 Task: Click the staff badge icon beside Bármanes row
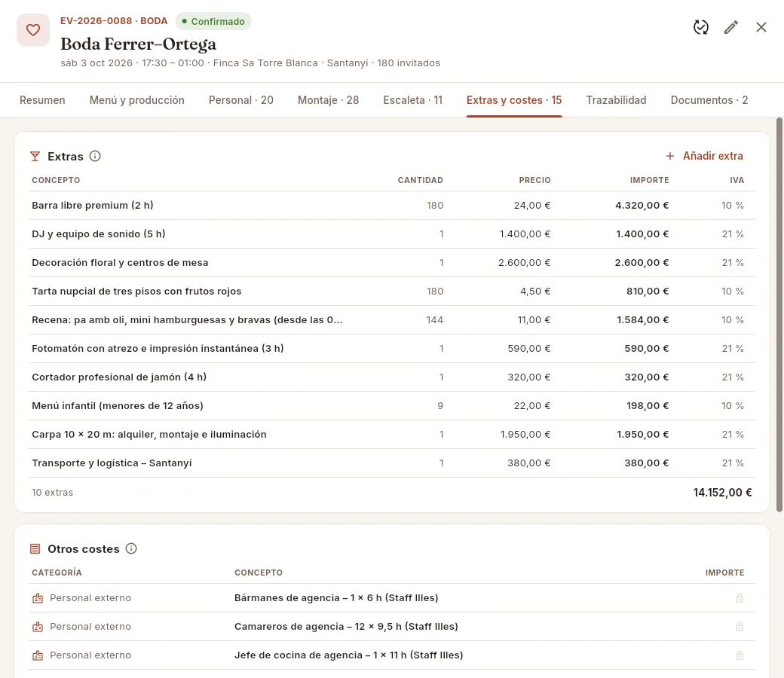pos(38,598)
